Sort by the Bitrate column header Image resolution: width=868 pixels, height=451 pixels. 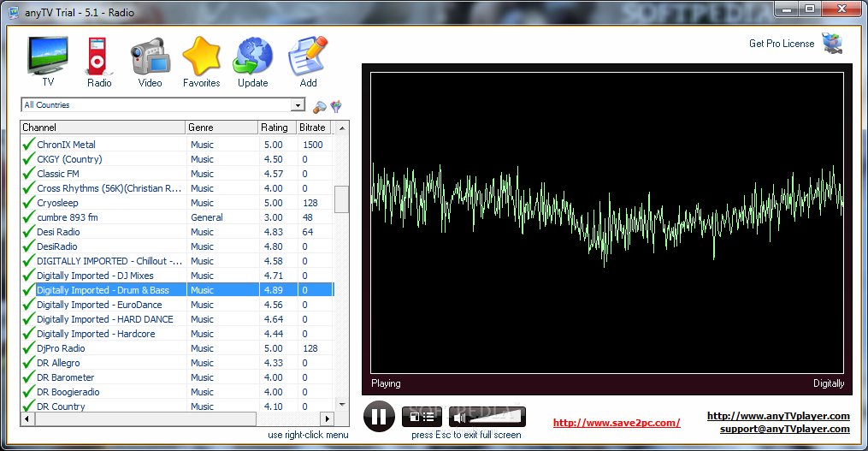[x=314, y=128]
